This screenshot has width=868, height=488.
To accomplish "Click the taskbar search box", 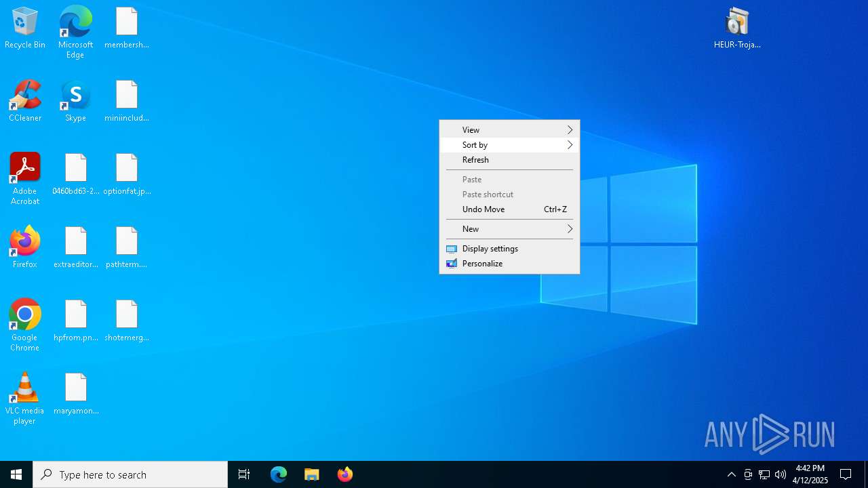I will (130, 474).
